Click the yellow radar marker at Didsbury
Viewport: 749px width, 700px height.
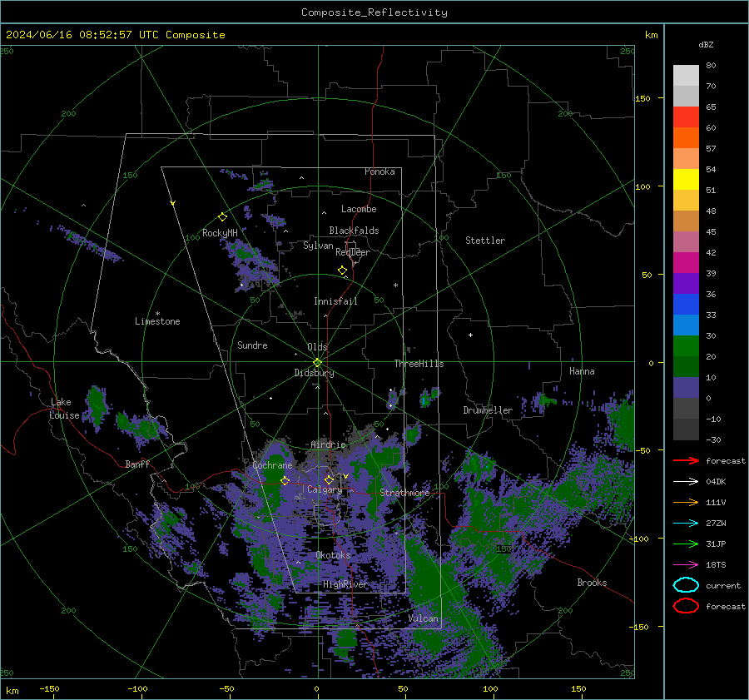(x=317, y=363)
